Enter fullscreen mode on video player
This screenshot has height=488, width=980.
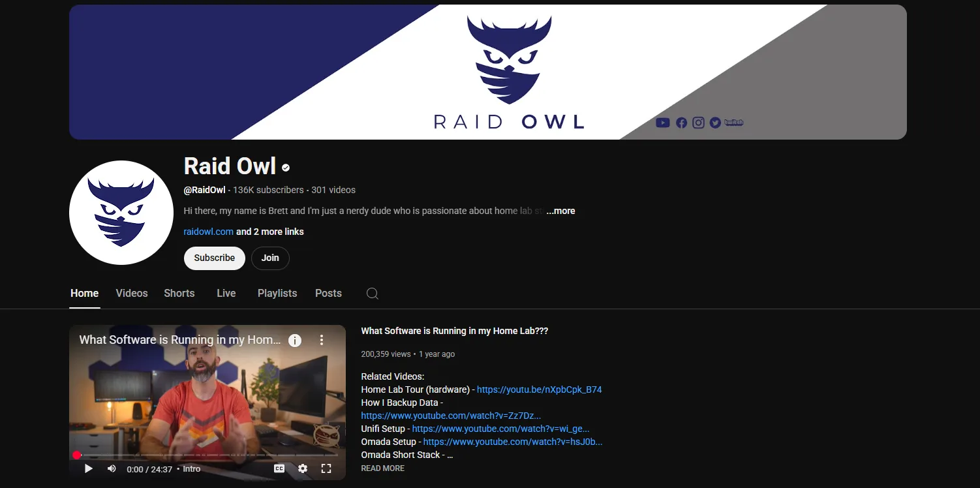[326, 468]
